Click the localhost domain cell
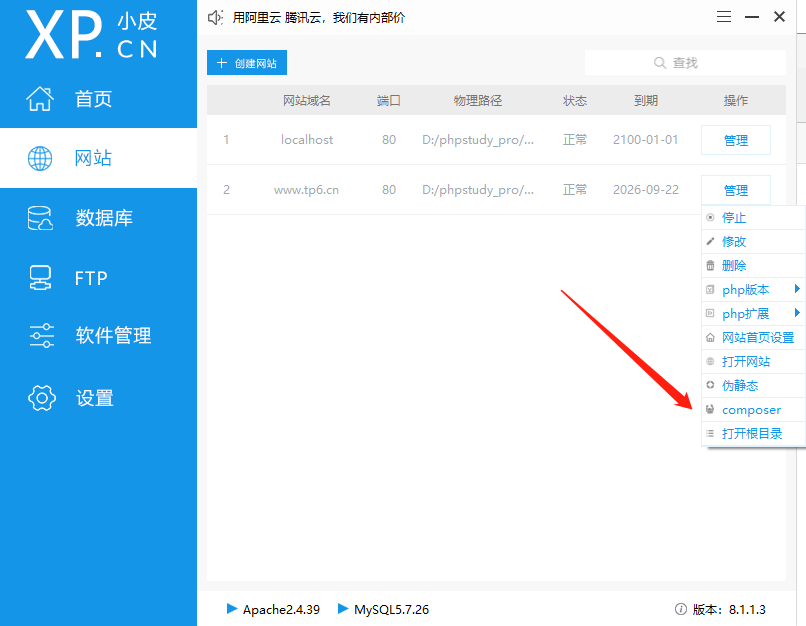This screenshot has height=626, width=806. [307, 140]
